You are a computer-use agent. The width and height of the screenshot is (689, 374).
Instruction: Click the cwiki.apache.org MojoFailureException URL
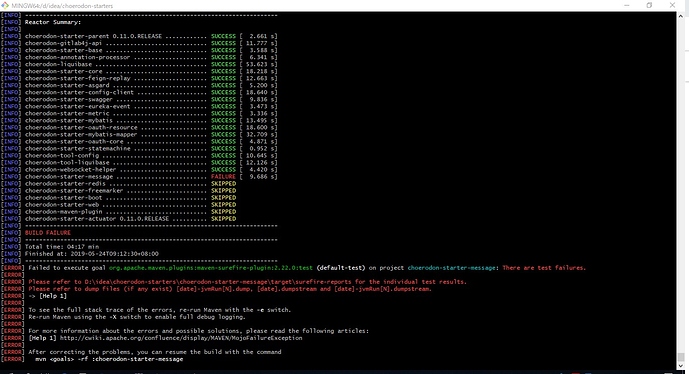(x=181, y=338)
